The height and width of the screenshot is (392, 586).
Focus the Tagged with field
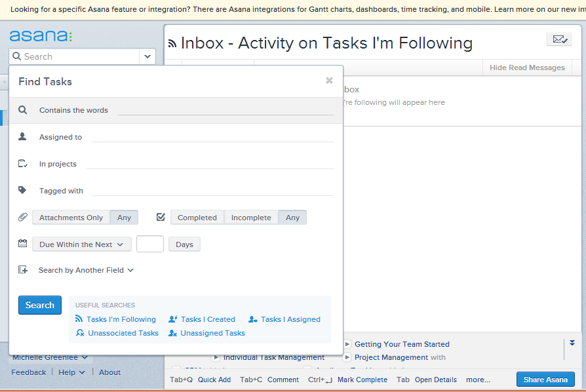212,191
